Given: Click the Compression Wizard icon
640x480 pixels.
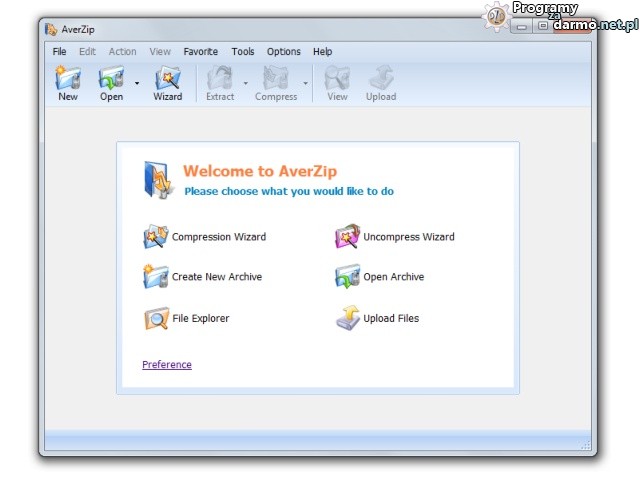Looking at the screenshot, I should point(156,237).
